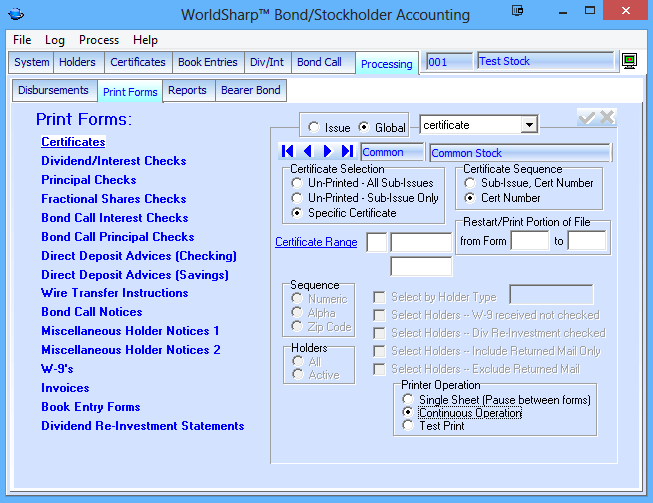The image size is (653, 503).
Task: Jump to last record arrow
Action: click(x=347, y=152)
